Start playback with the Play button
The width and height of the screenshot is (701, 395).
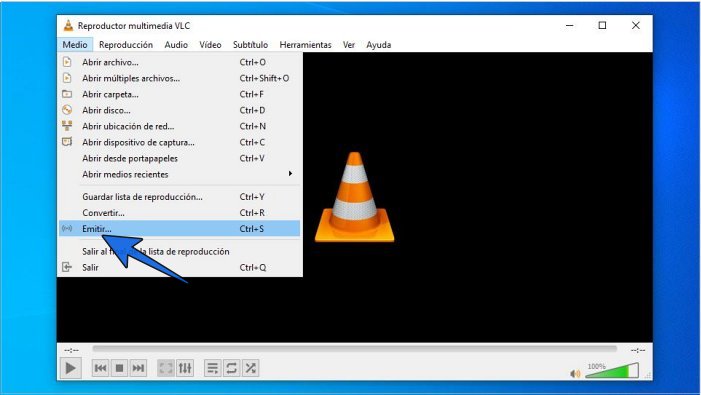click(x=70, y=368)
